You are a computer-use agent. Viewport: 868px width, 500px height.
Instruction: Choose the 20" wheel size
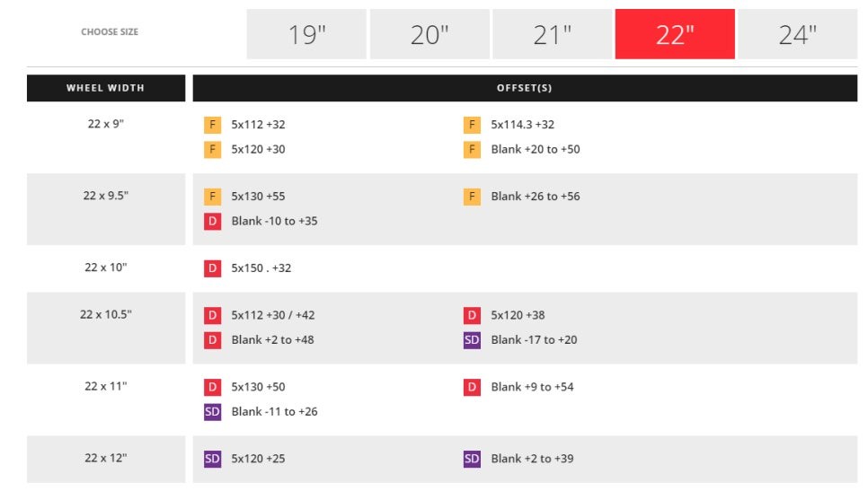point(430,34)
